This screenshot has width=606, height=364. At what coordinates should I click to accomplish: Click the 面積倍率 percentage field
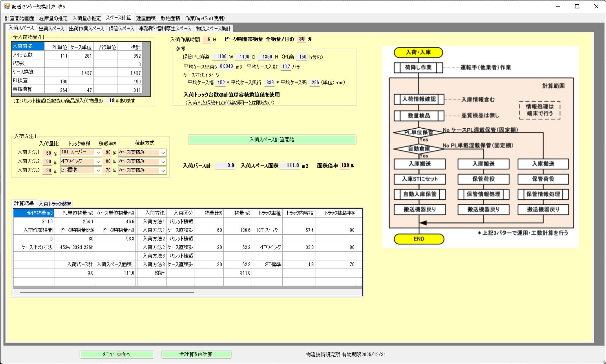pyautogui.click(x=345, y=165)
